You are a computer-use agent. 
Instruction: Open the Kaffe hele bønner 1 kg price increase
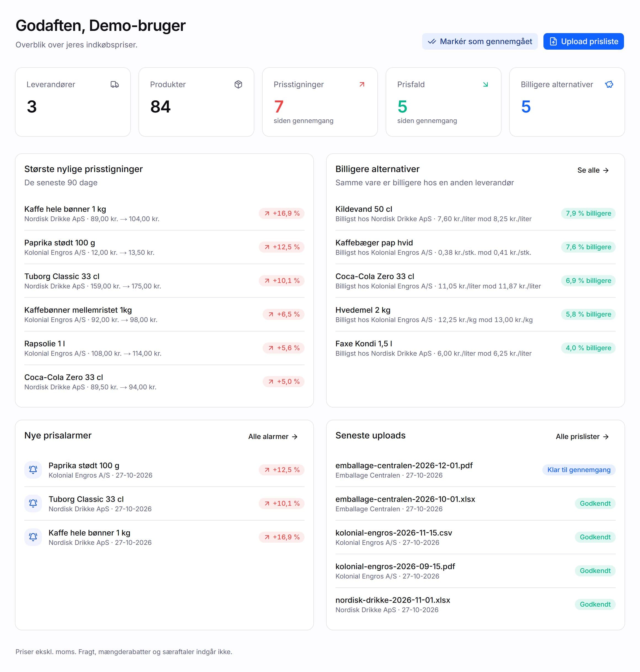pos(164,213)
